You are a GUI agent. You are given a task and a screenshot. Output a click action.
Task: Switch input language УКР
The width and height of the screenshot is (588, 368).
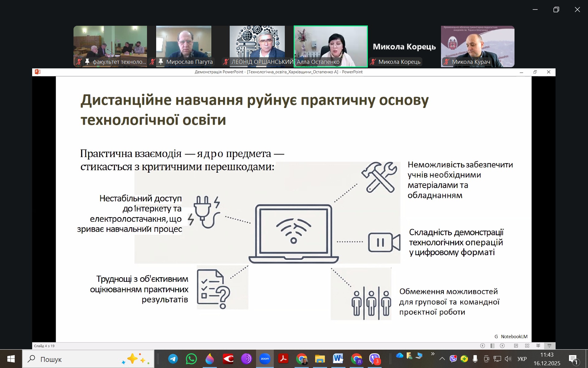[522, 359]
